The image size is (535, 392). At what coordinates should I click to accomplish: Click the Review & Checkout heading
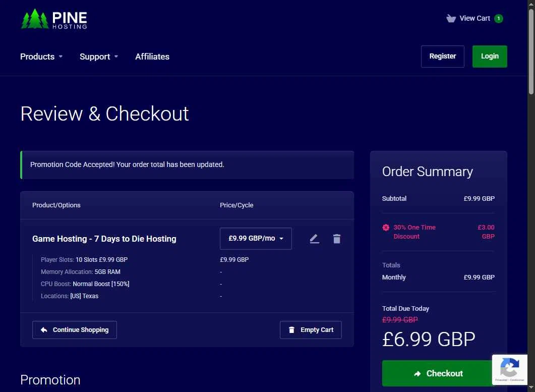coord(104,114)
